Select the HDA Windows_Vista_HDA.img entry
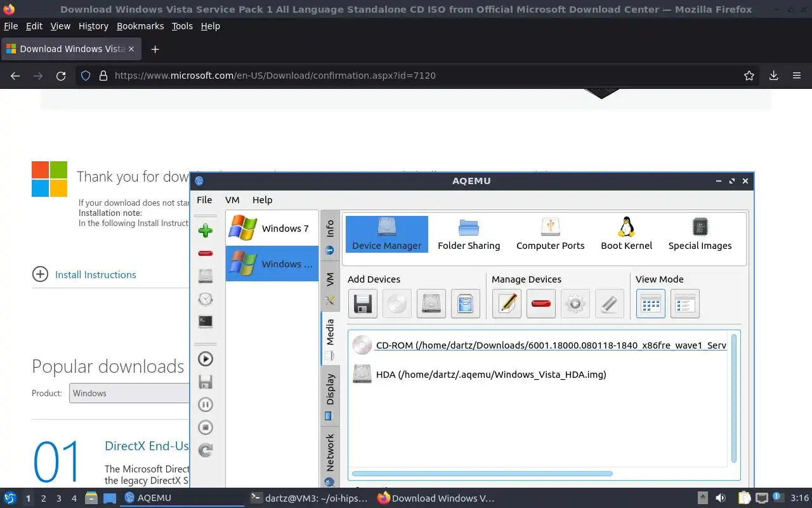This screenshot has height=508, width=812. tap(480, 375)
